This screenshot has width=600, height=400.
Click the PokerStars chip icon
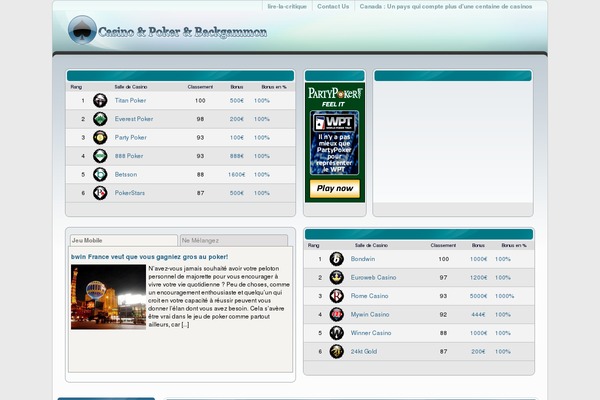click(x=100, y=193)
